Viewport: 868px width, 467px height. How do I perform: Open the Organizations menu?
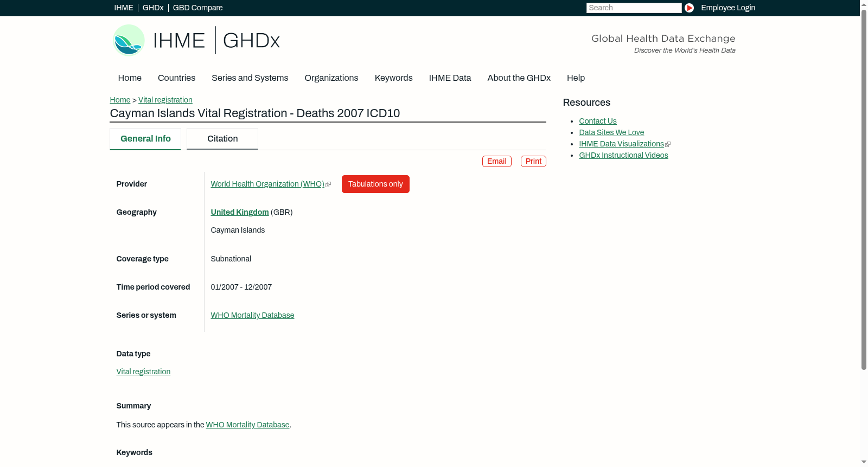pos(331,78)
